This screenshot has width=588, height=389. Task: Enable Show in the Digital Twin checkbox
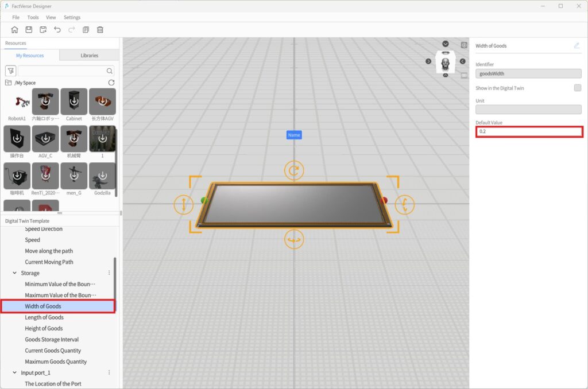point(577,88)
